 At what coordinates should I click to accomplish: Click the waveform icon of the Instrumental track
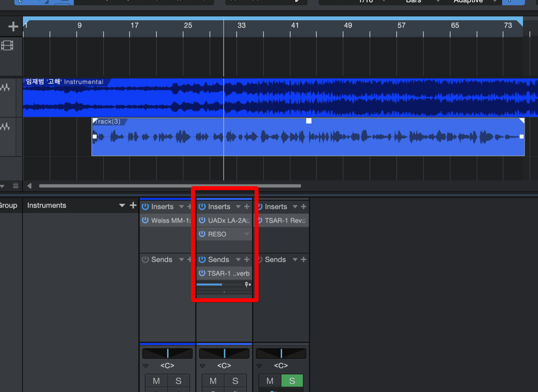[5, 88]
